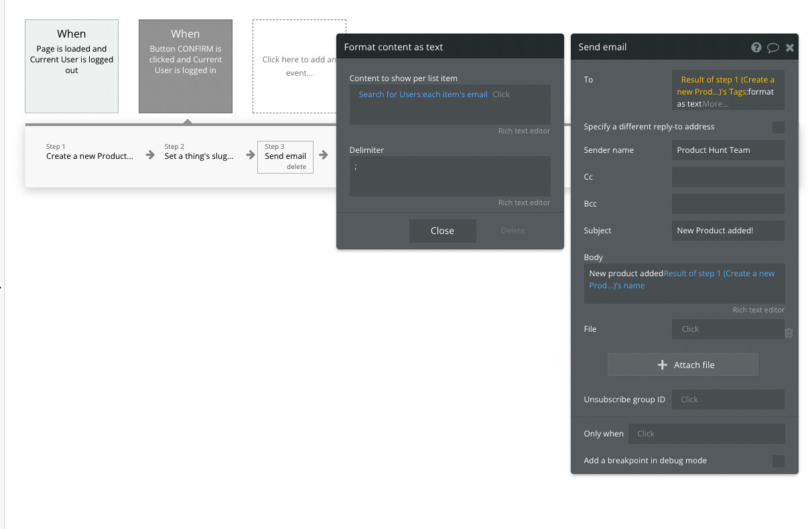Check "Specify a different reply-to address"
This screenshot has height=529, width=812.
coord(778,127)
